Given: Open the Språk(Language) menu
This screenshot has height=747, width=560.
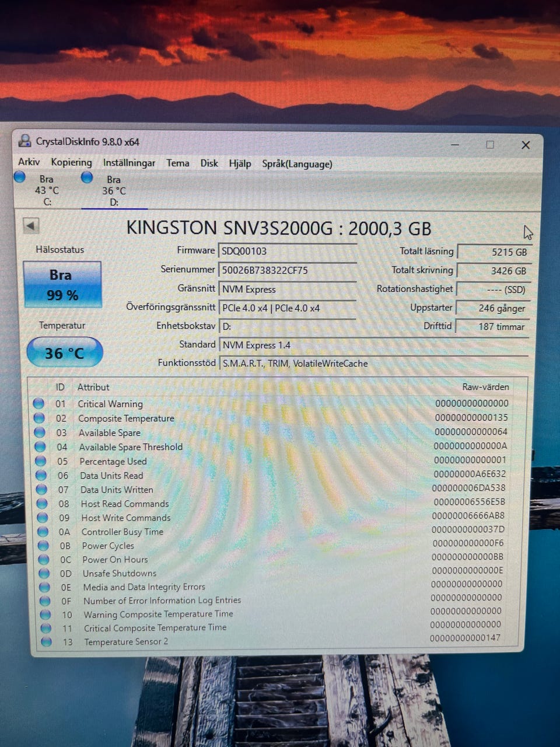Looking at the screenshot, I should click(x=297, y=164).
